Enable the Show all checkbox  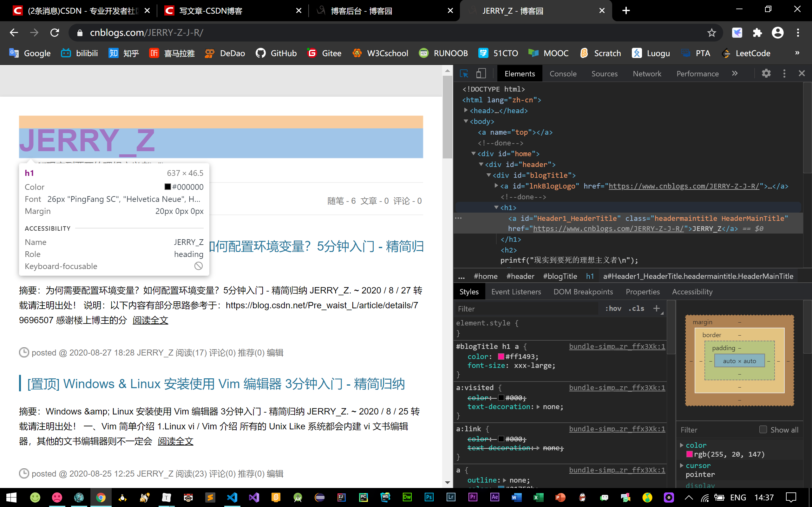(x=763, y=430)
